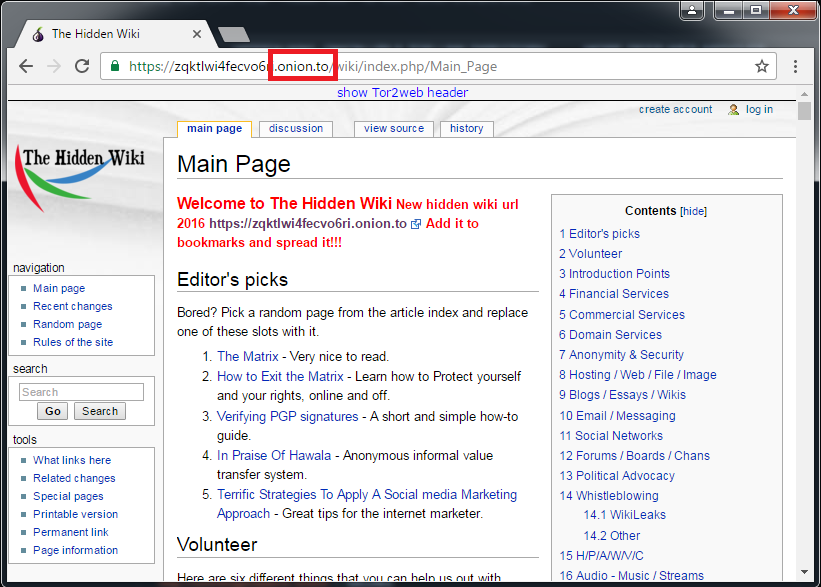Open How to Exit the Matrix link
821x587 pixels.
(x=280, y=376)
